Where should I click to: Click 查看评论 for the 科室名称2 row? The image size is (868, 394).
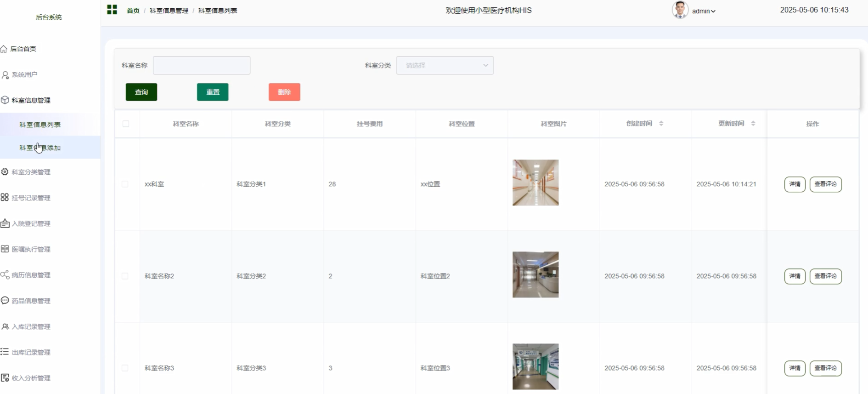[x=825, y=276]
